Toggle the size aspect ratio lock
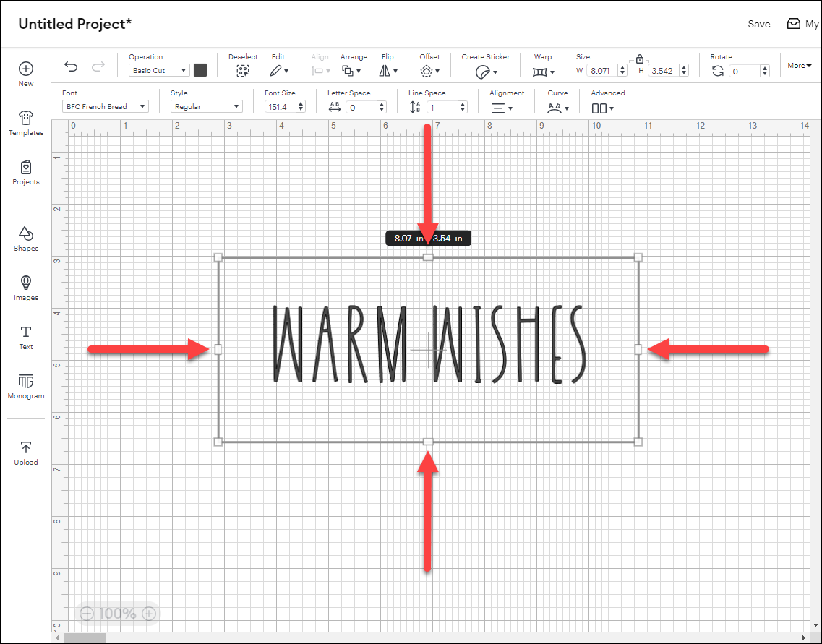Screen dimensions: 822x644 click(x=639, y=59)
